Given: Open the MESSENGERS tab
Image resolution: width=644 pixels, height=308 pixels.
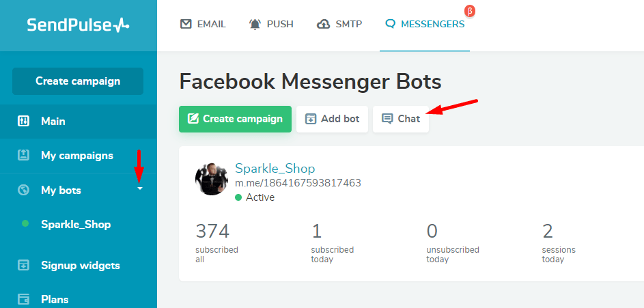Looking at the screenshot, I should pyautogui.click(x=425, y=24).
